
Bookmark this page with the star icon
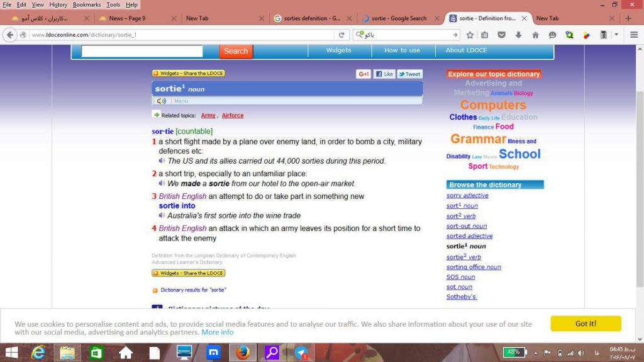coord(470,35)
